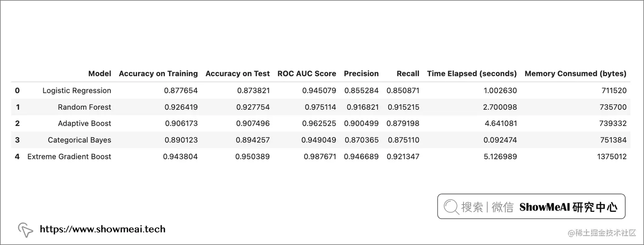Click test accuracy value 0.894257
Viewport: 644px width, 245px height.
pos(253,140)
